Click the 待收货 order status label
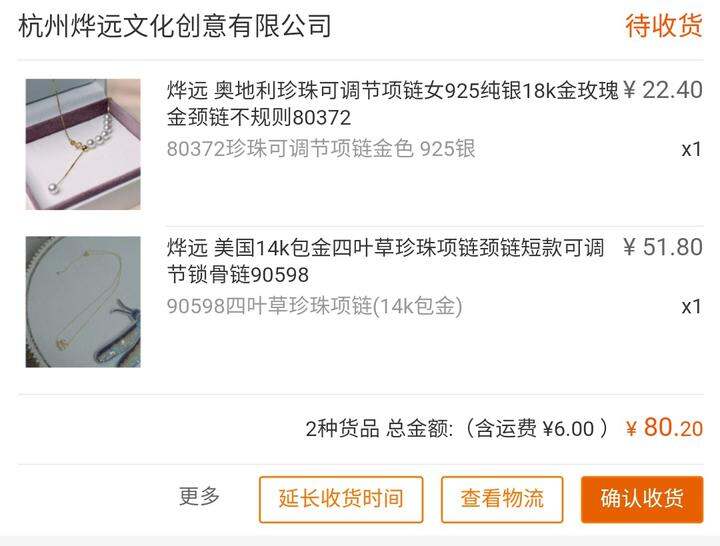 point(664,26)
